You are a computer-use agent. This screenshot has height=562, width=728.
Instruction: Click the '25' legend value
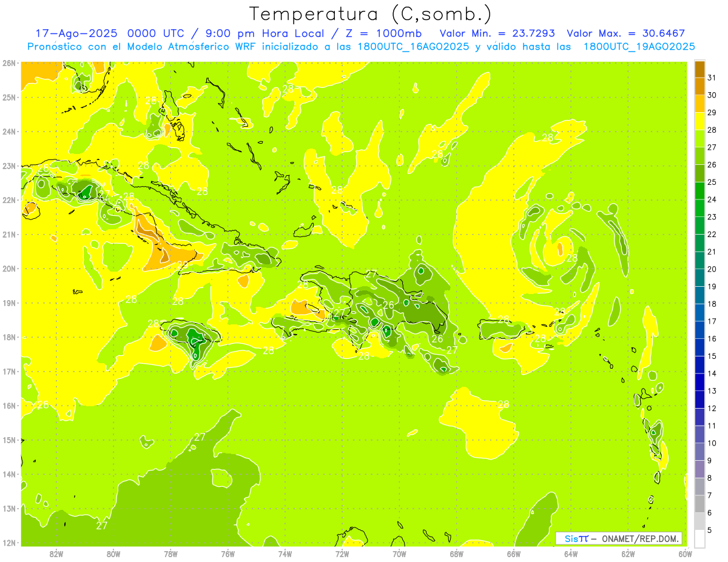tap(712, 182)
